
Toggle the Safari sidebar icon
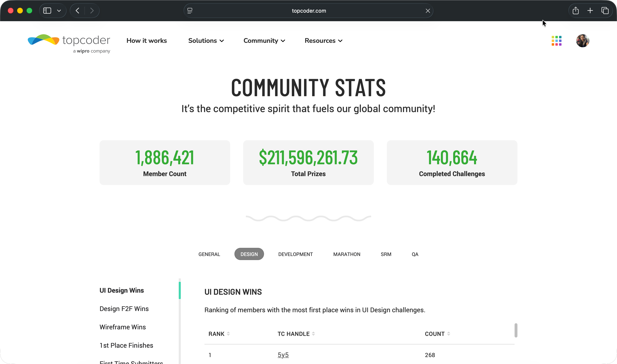pos(47,11)
